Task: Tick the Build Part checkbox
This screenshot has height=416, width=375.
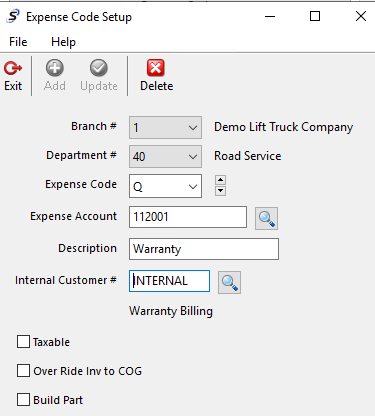Action: click(x=23, y=400)
